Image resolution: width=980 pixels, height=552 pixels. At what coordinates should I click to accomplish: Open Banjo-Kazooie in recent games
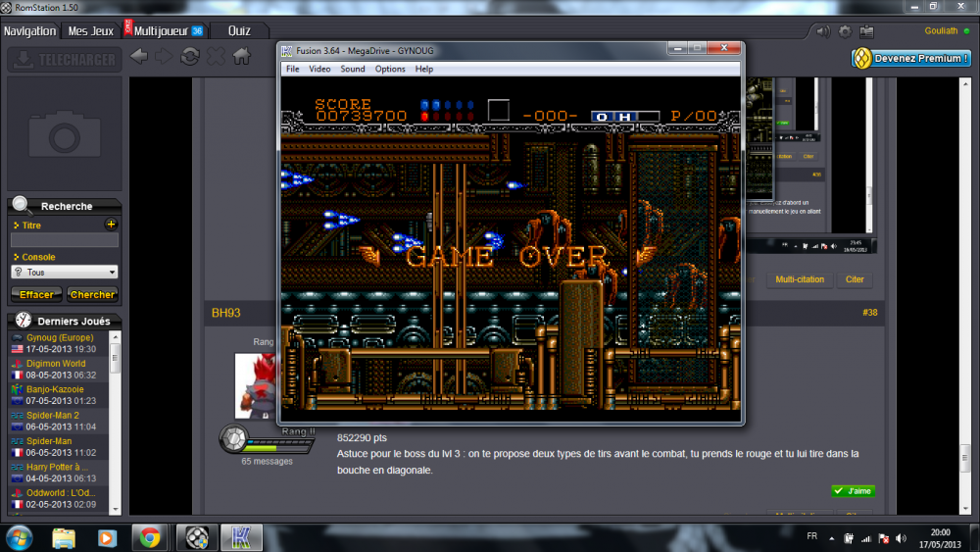pyautogui.click(x=54, y=389)
